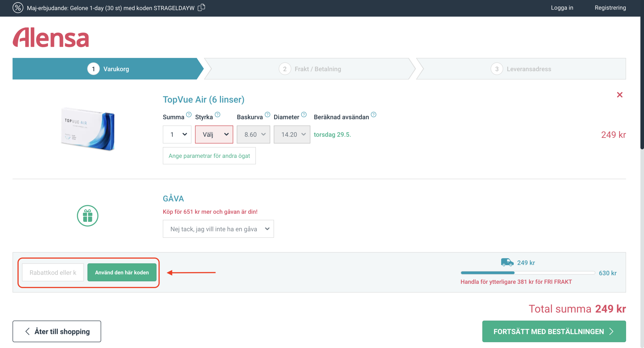The width and height of the screenshot is (644, 348).
Task: Click the green gift icon
Action: tap(88, 216)
